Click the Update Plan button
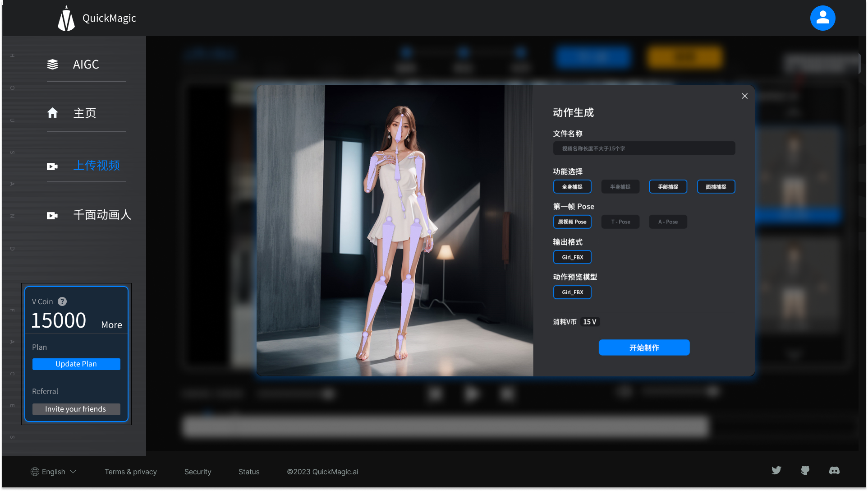868x491 pixels. tap(76, 364)
